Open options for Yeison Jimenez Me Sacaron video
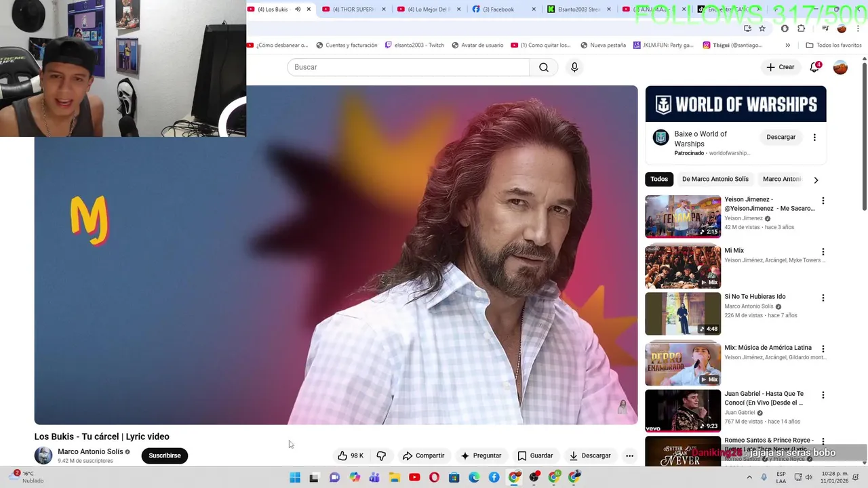 point(823,201)
